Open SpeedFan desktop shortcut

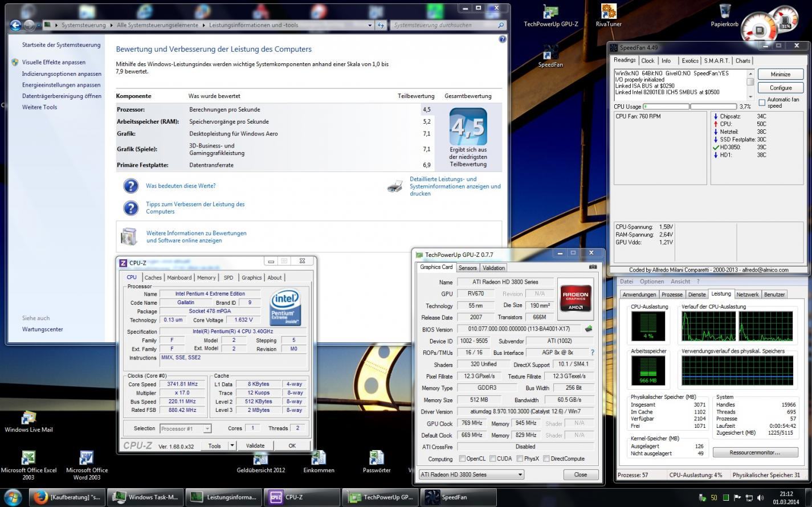point(550,56)
